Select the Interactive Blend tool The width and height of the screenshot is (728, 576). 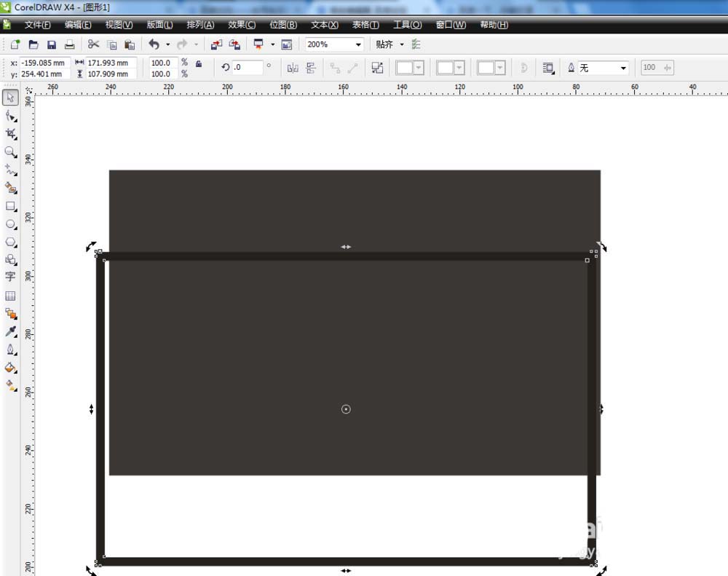[11, 314]
